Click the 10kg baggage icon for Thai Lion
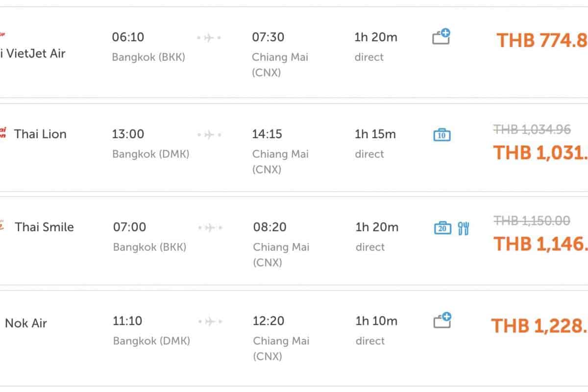 [x=442, y=134]
